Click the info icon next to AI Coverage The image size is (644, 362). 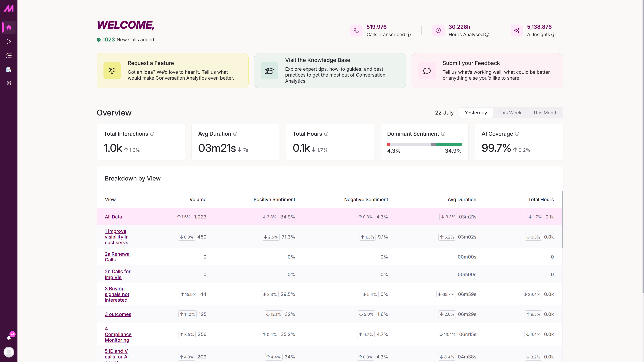517,134
